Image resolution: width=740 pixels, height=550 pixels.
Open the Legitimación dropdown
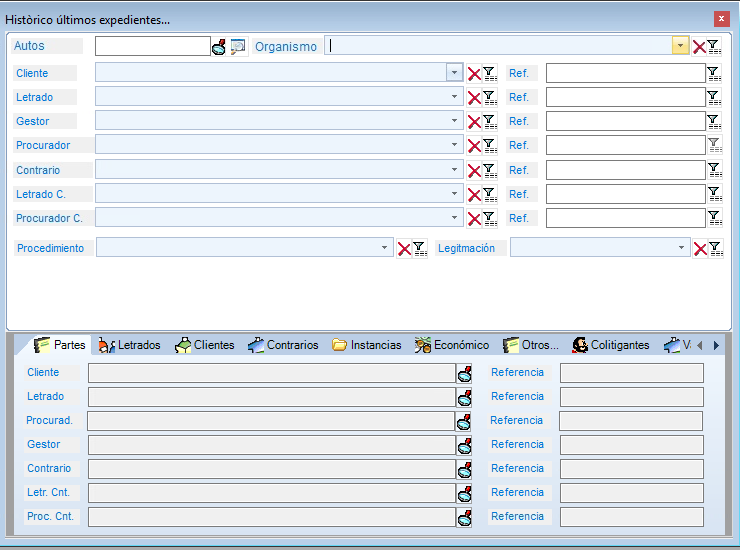681,248
